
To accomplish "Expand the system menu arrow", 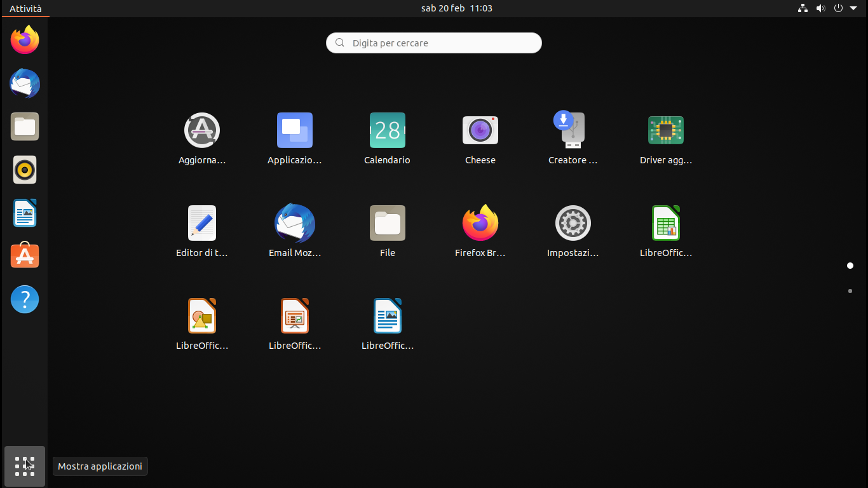I will pos(853,8).
